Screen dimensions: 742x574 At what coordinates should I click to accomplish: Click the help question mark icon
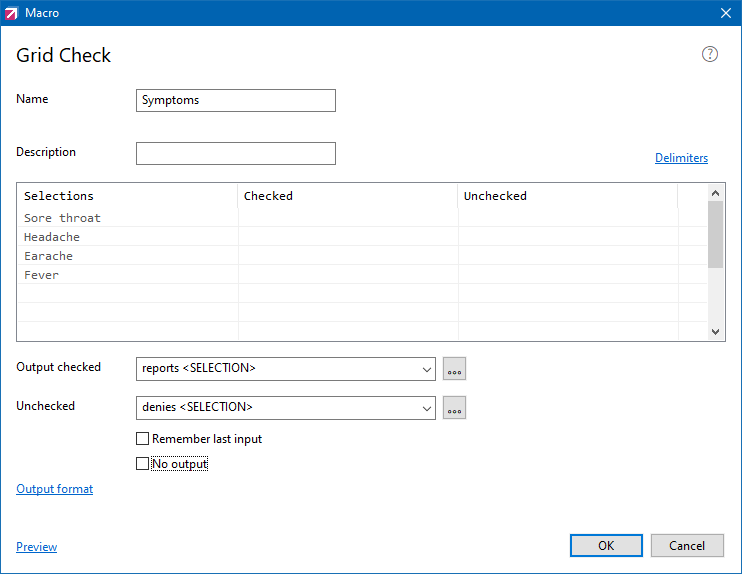[x=710, y=54]
